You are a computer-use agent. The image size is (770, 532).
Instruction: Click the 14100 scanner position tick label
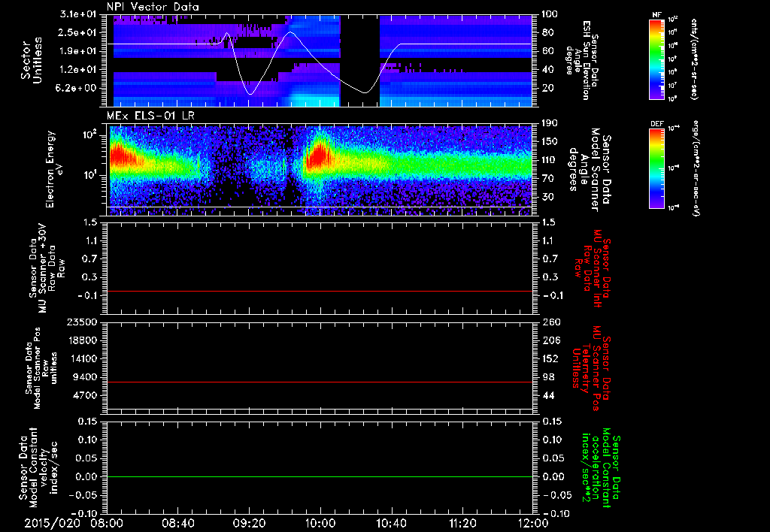83,358
